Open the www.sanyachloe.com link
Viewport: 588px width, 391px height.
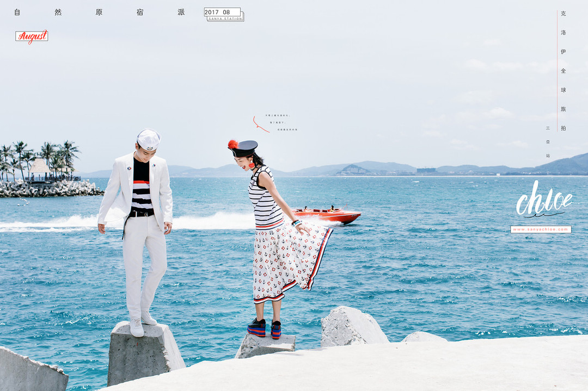541,229
